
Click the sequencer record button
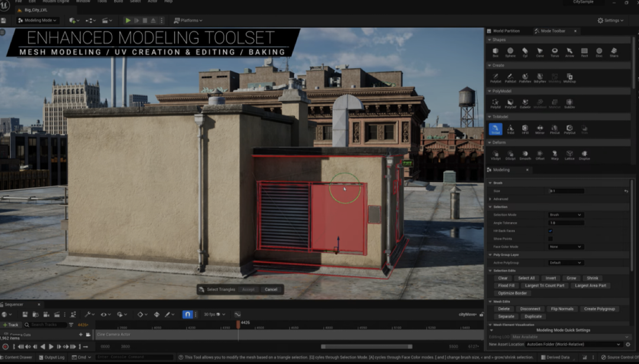[x=5, y=347]
